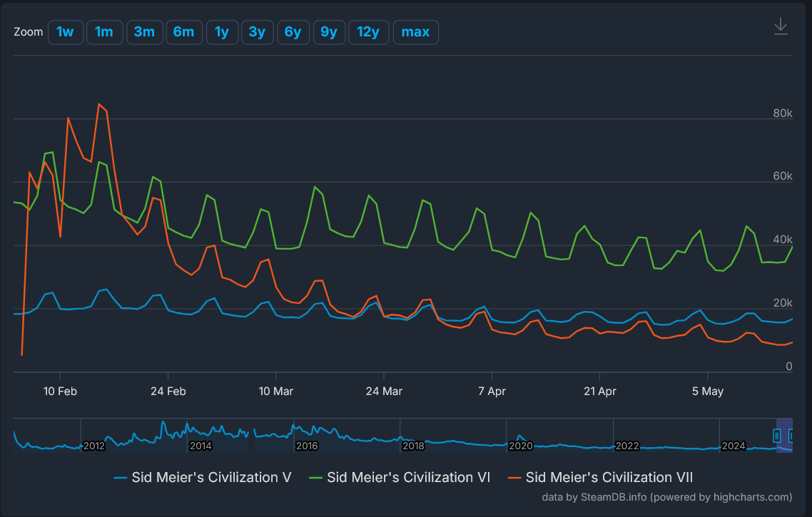
Task: Click the 10 Mar axis label
Action: click(276, 391)
